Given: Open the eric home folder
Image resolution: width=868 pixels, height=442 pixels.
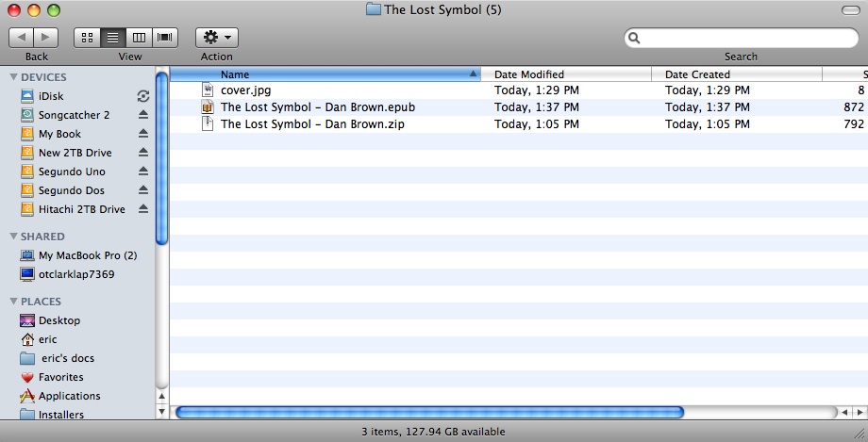Looking at the screenshot, I should pyautogui.click(x=47, y=339).
